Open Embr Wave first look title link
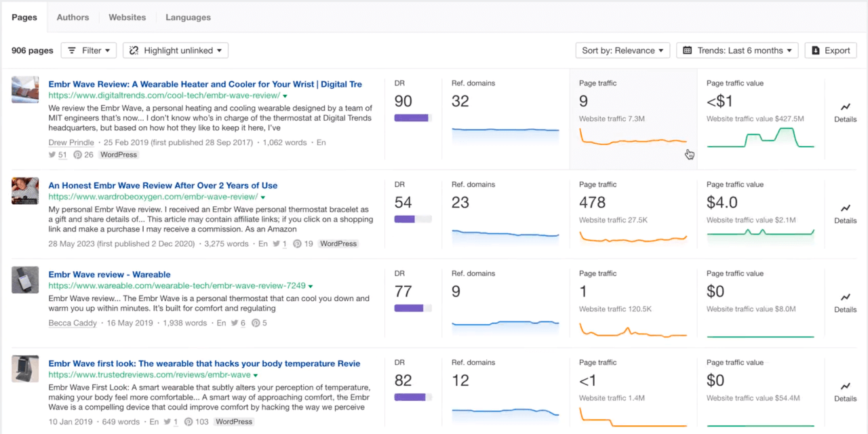 click(x=205, y=363)
